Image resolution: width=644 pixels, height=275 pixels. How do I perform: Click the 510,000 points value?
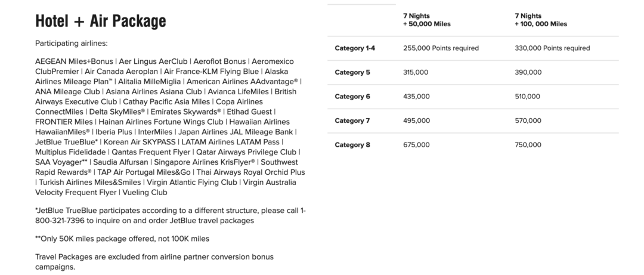tap(528, 97)
